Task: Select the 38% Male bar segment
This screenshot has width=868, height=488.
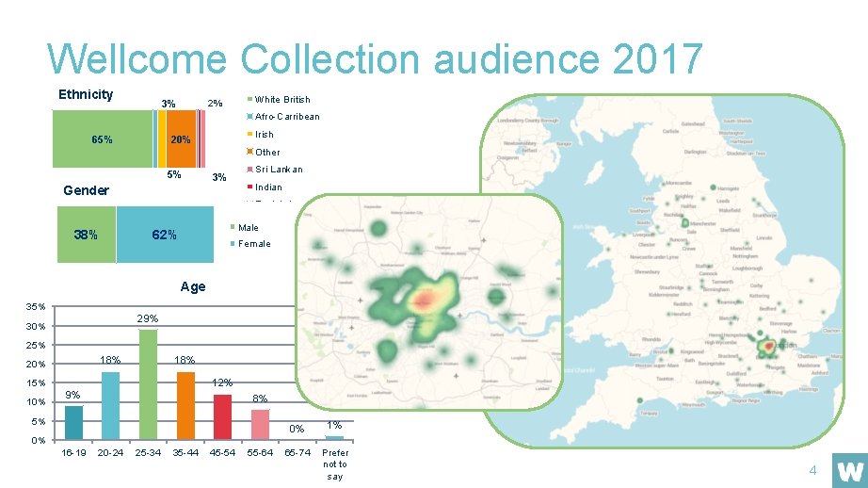Action: click(87, 235)
